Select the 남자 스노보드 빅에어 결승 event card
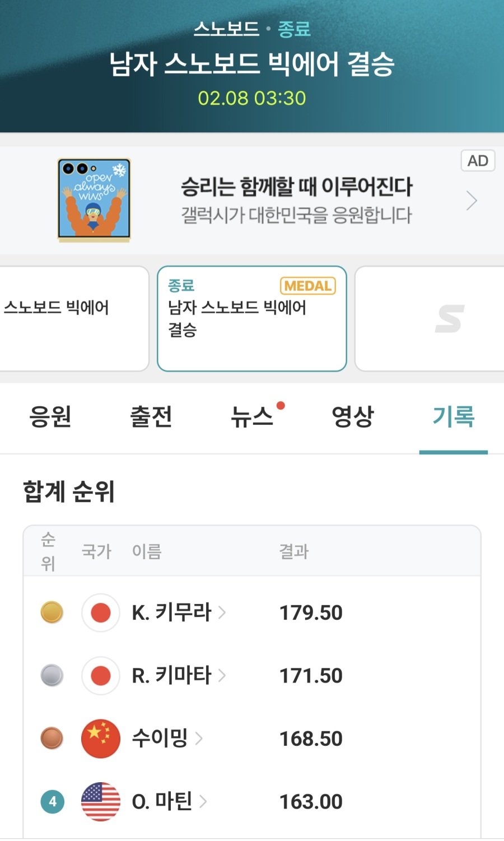The image size is (504, 841). point(252,318)
